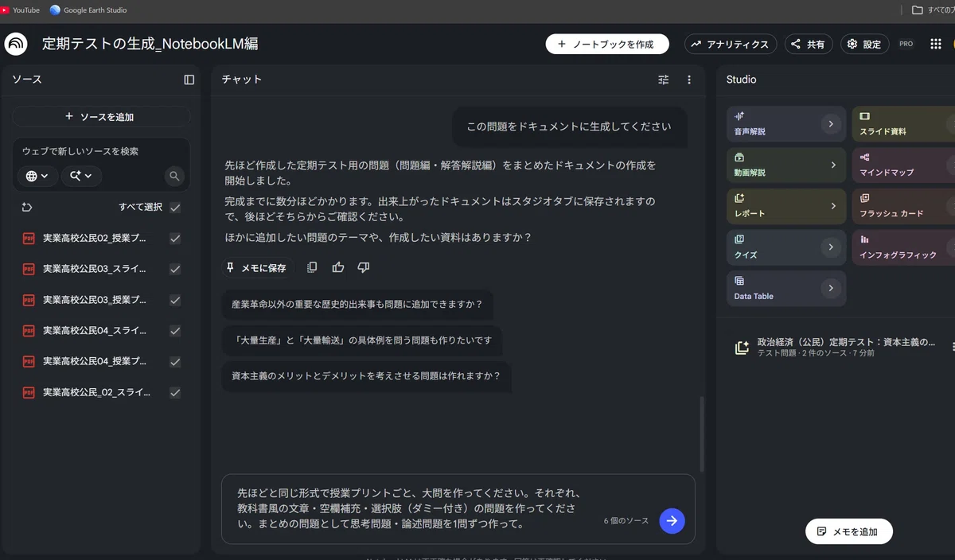Click メモを追加 button in Studio

848,531
